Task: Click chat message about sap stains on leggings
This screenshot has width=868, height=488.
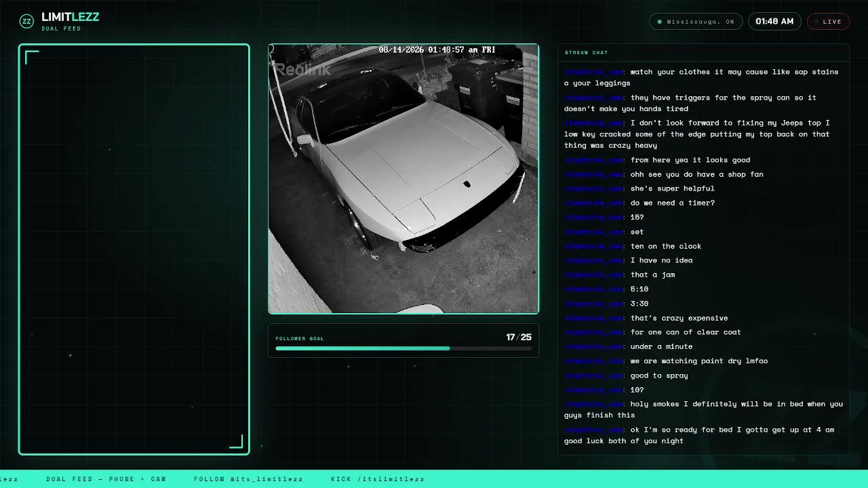Action: click(x=703, y=77)
